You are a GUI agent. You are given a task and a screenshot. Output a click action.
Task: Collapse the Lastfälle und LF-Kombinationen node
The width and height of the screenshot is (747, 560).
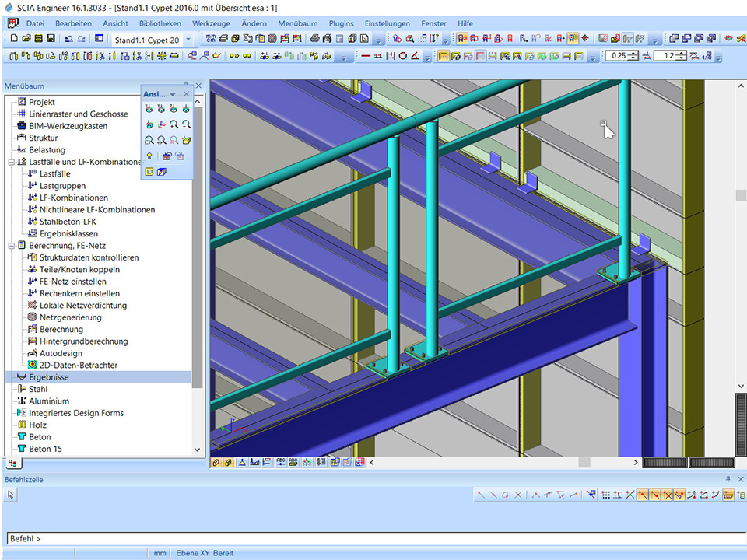[11, 162]
